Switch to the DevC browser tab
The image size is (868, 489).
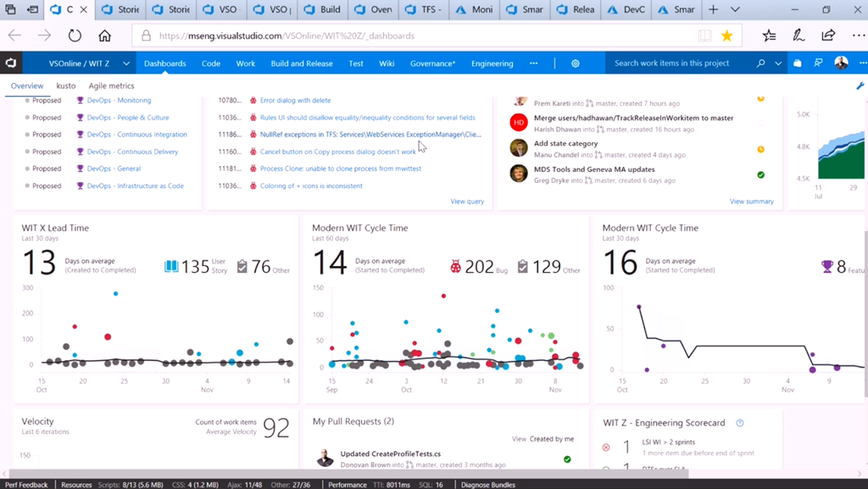coord(626,9)
